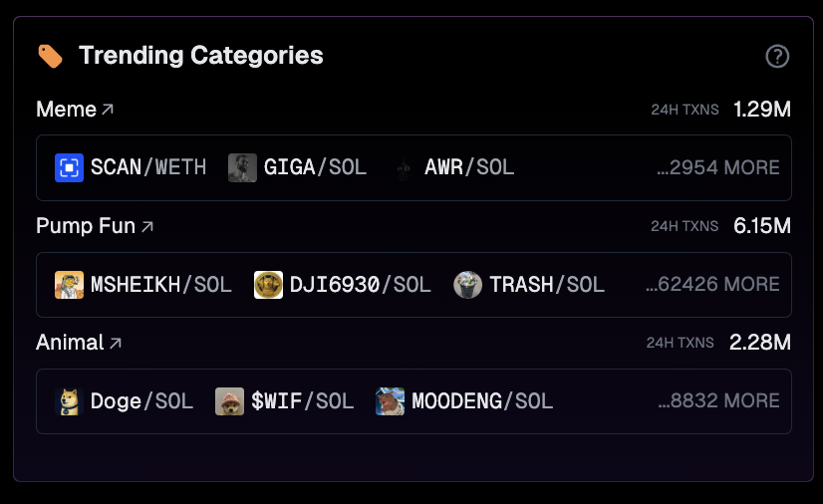The image size is (823, 504).
Task: Open the Meme category link
Action: click(x=75, y=110)
